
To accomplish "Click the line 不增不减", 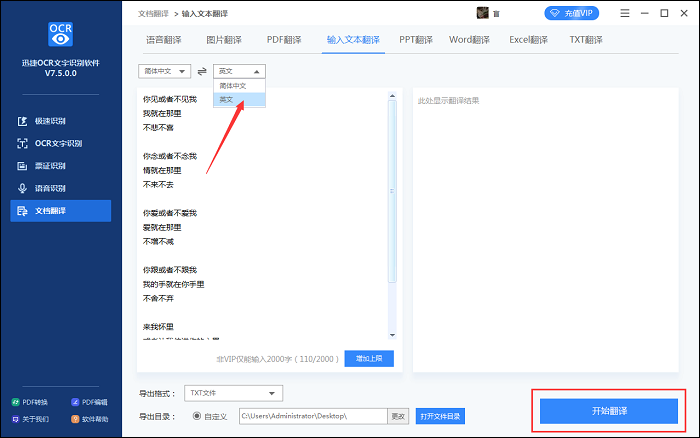I will point(158,242).
